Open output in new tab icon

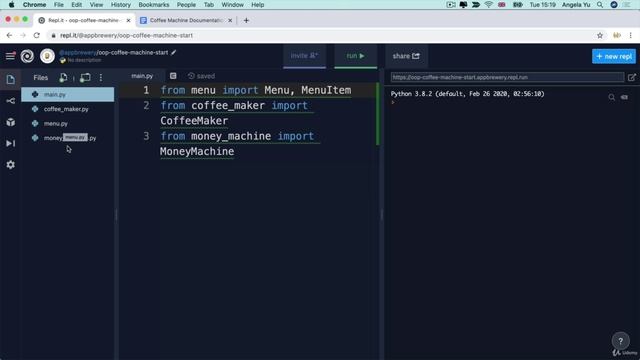pyautogui.click(x=631, y=77)
